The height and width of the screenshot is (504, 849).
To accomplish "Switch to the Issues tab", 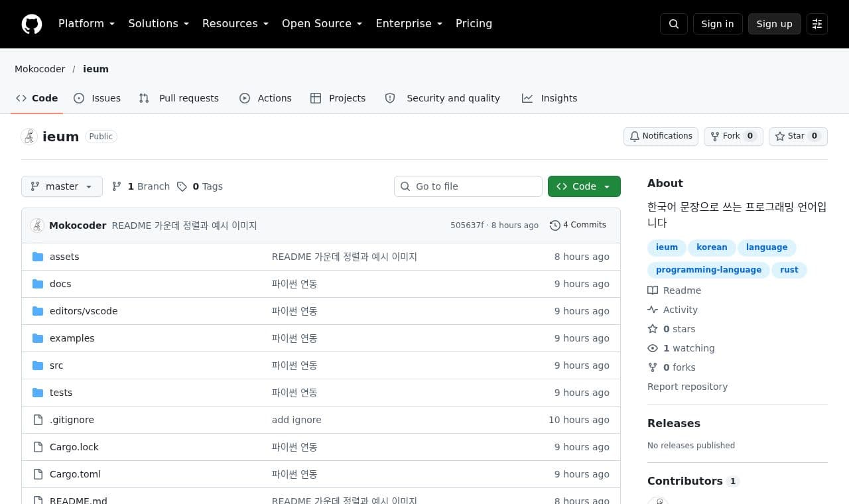I will pyautogui.click(x=98, y=98).
